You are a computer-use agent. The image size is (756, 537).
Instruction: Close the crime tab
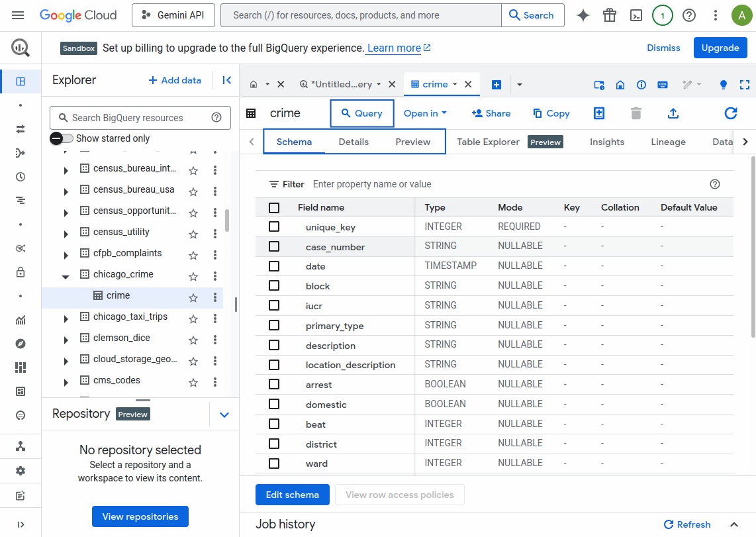click(x=467, y=84)
